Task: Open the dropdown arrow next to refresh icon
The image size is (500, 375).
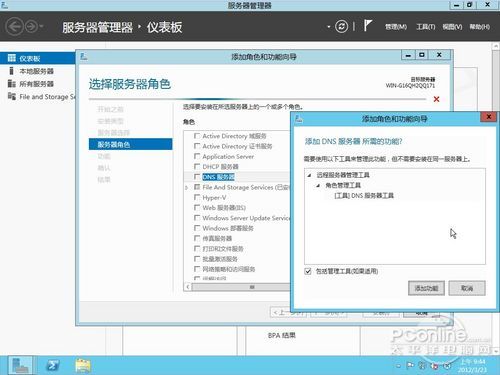Action: click(329, 27)
